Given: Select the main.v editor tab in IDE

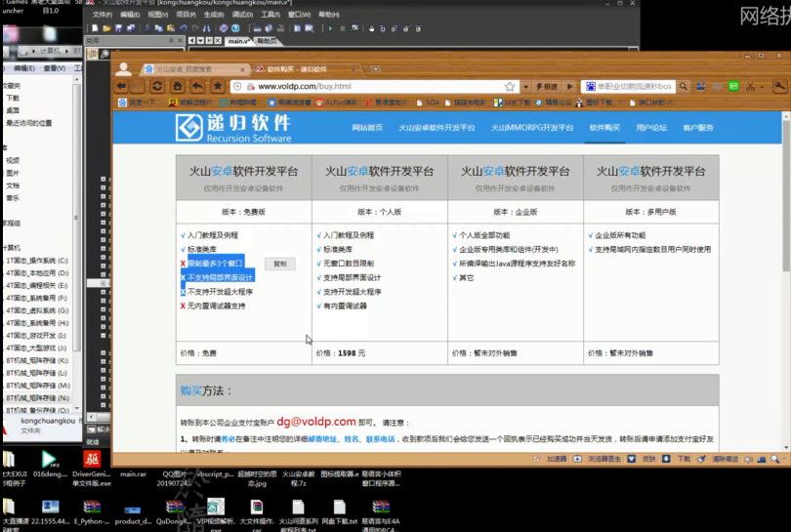Looking at the screenshot, I should 237,41.
